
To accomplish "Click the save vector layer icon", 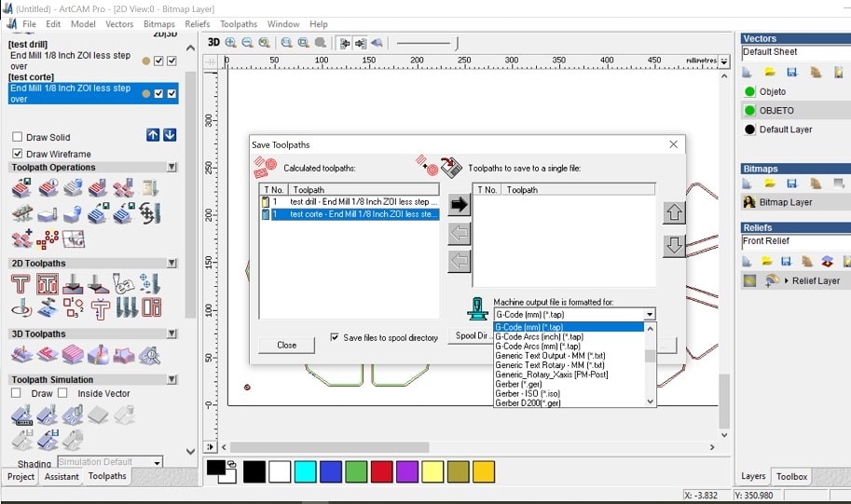I will tap(792, 72).
